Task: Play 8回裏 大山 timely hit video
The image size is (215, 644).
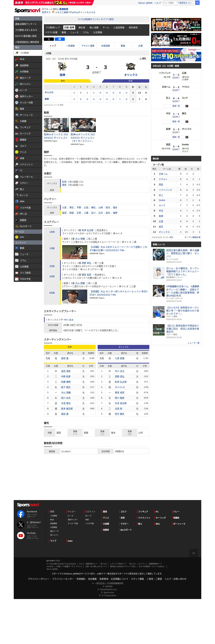Action: (75, 296)
